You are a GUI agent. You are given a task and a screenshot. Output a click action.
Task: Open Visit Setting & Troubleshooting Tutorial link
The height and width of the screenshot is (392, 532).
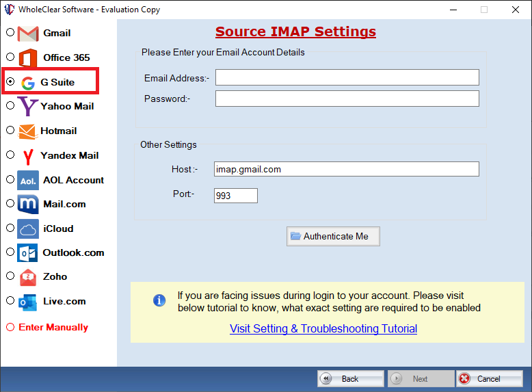pyautogui.click(x=323, y=328)
